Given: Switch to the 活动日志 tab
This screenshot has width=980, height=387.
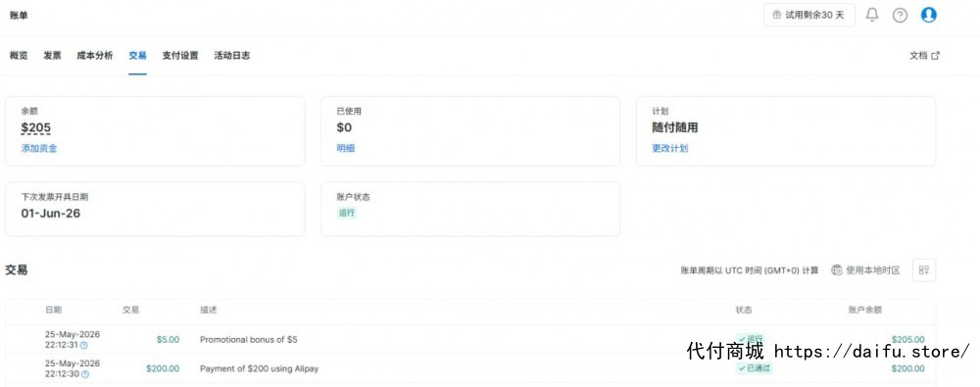Looking at the screenshot, I should coord(232,56).
